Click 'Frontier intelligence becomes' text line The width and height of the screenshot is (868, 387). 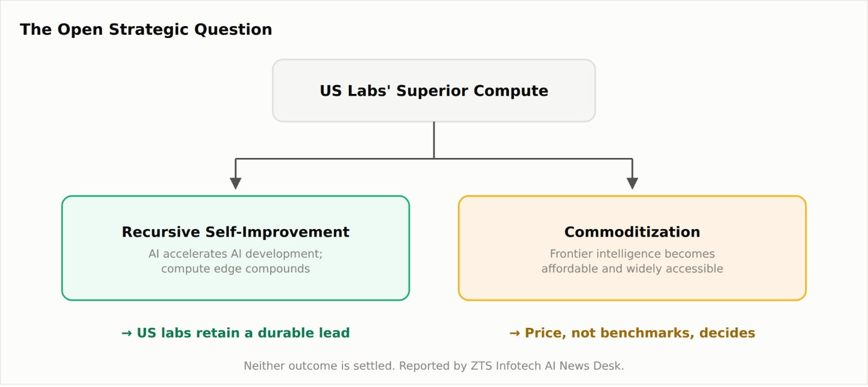pos(632,253)
